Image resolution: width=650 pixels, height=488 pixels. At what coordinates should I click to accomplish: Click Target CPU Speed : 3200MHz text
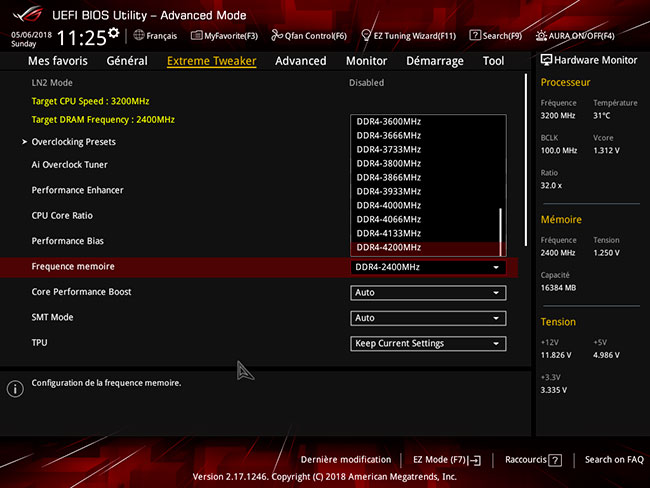[90, 101]
